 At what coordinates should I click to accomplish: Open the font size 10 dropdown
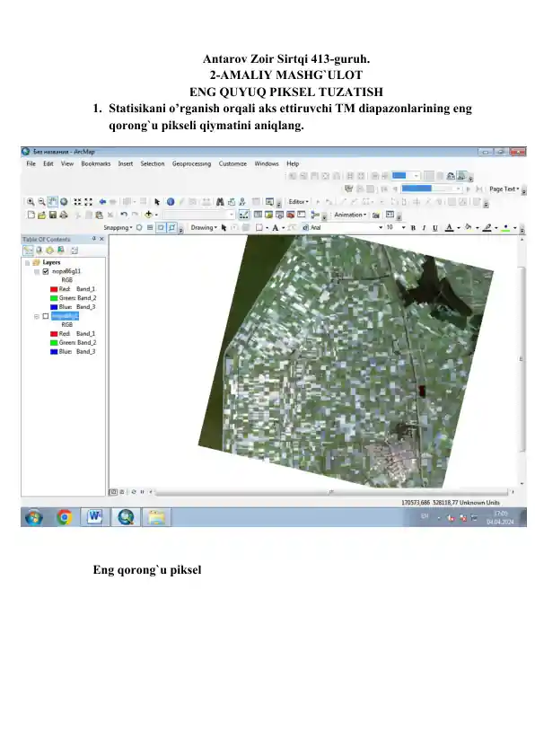[x=403, y=227]
